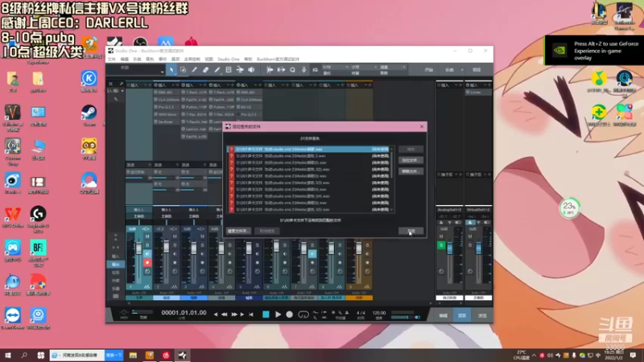Open channel 1 output selector dropdown
Image resolution: width=644 pixels, height=362 pixels.
[138, 216]
